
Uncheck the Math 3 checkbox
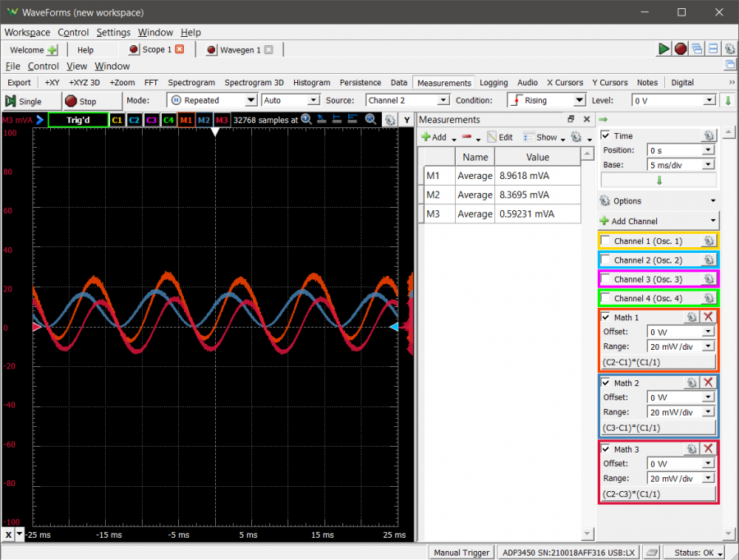tap(606, 449)
